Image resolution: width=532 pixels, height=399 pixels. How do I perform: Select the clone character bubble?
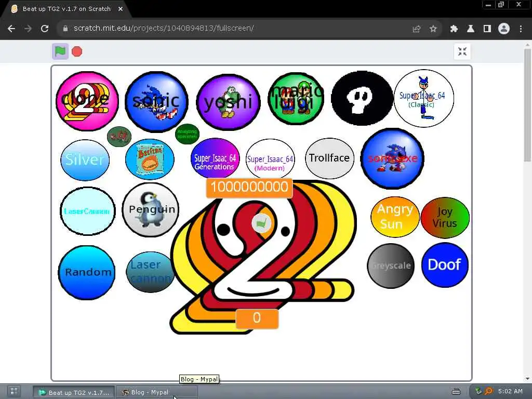click(87, 101)
